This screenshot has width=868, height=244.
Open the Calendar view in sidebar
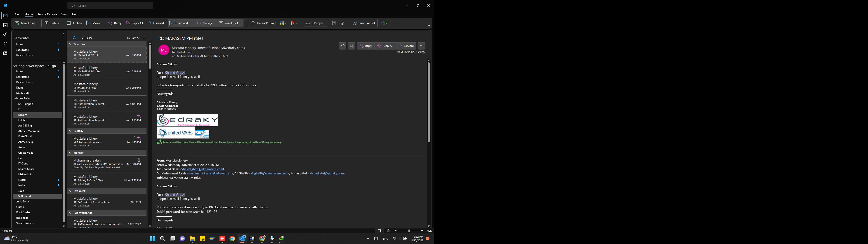pos(5,25)
